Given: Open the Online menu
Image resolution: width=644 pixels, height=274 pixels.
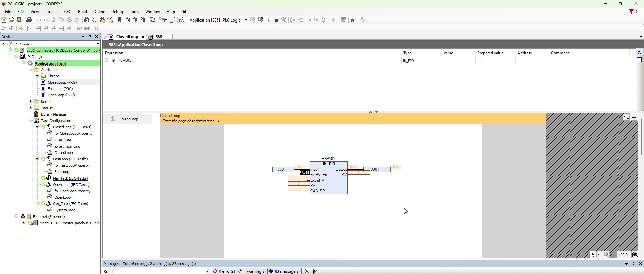Looking at the screenshot, I should coord(99,12).
